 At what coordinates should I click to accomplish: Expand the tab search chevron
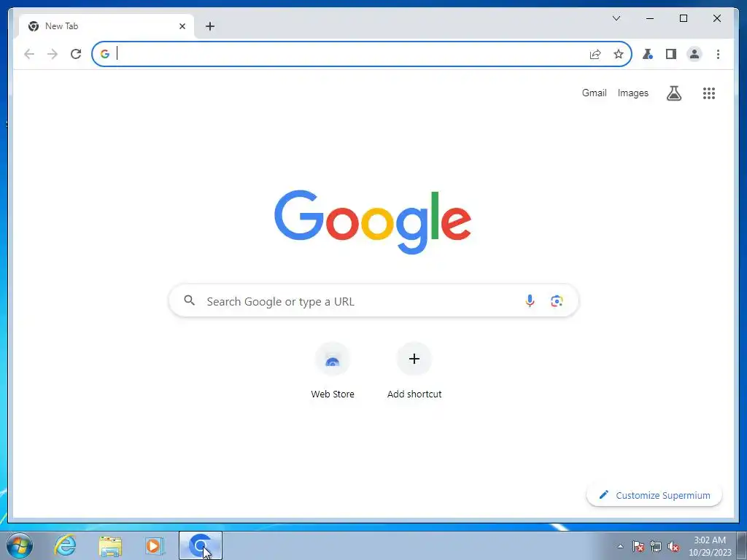tap(616, 18)
